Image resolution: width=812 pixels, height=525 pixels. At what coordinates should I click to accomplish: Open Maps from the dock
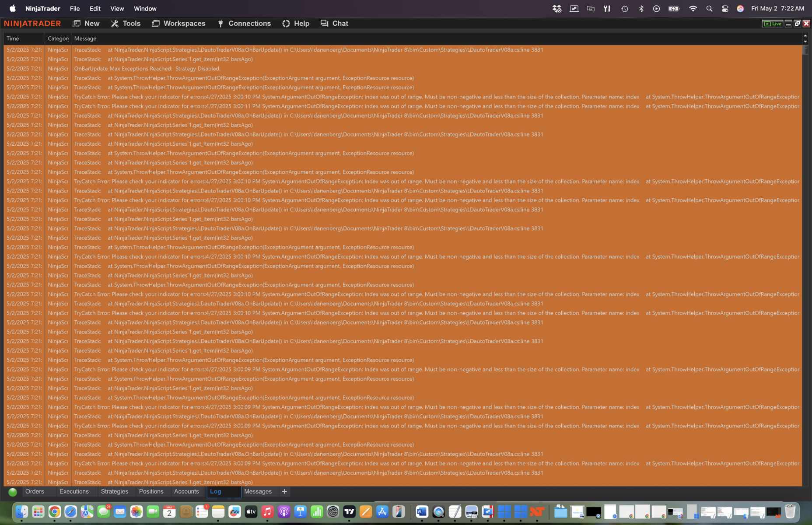(x=87, y=511)
